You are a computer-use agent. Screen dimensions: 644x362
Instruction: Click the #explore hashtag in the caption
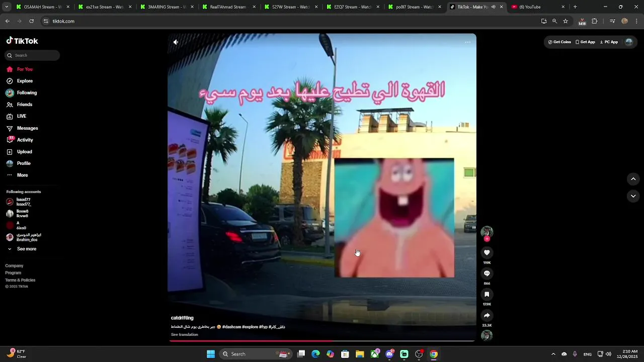250,327
